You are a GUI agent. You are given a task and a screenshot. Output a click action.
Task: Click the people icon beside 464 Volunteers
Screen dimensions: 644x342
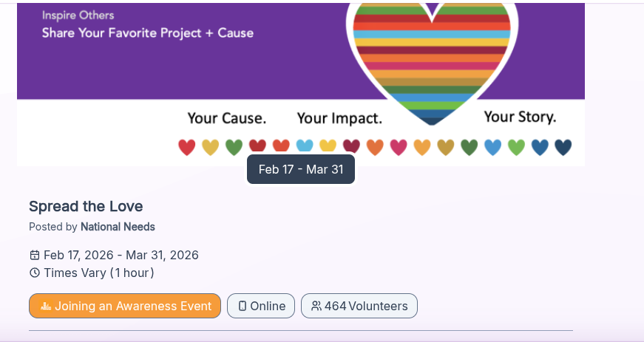(x=316, y=306)
